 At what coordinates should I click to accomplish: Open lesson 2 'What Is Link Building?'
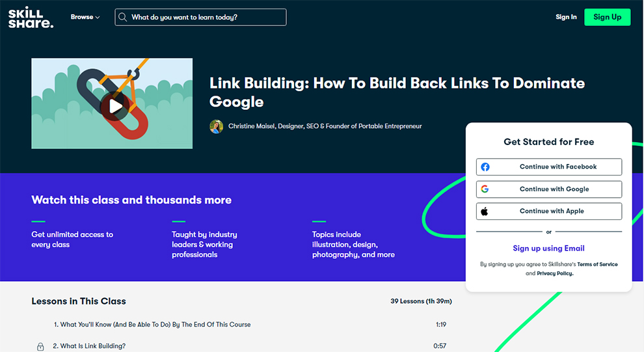(x=89, y=346)
